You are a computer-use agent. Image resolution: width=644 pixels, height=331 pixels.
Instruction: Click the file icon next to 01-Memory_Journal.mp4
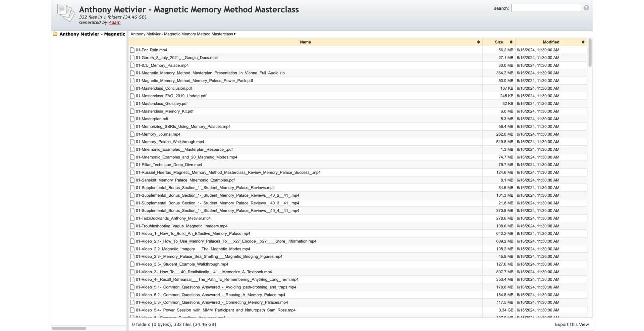132,134
